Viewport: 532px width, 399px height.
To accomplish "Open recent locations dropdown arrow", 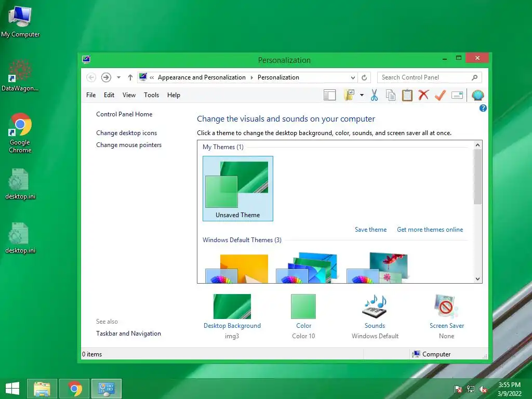I will [118, 77].
